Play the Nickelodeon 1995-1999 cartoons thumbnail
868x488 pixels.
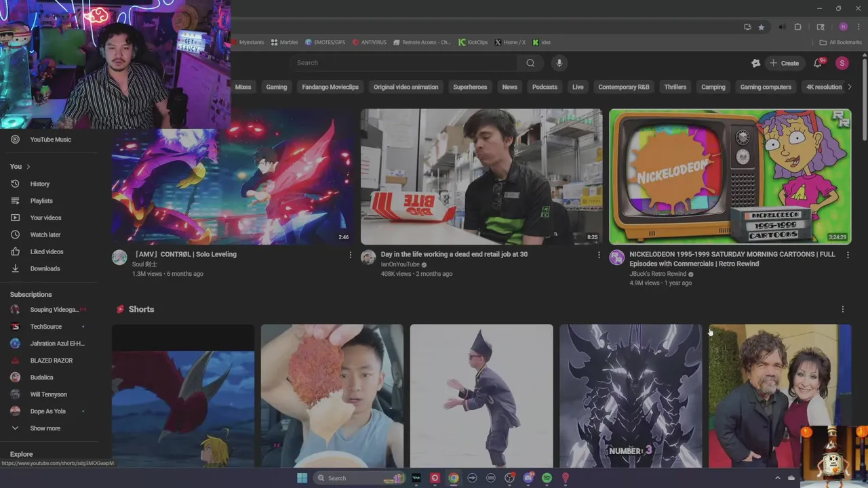point(730,176)
